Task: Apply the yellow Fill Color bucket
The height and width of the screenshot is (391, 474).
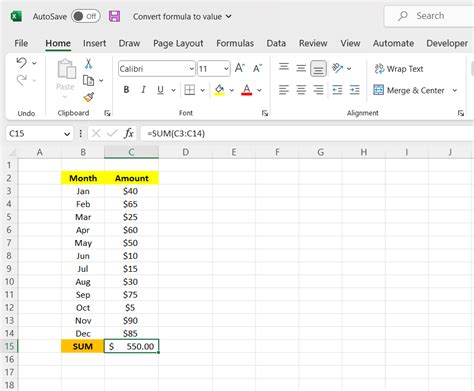Action: click(x=219, y=90)
